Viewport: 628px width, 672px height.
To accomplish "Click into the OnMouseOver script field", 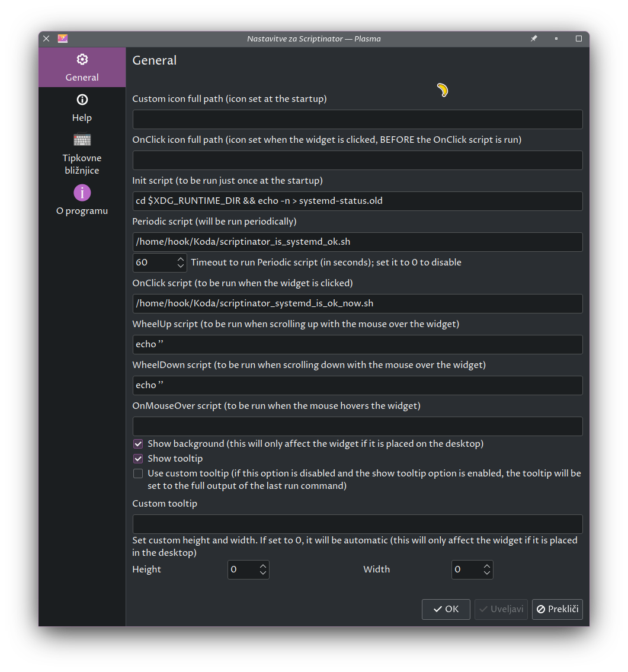I will point(357,426).
